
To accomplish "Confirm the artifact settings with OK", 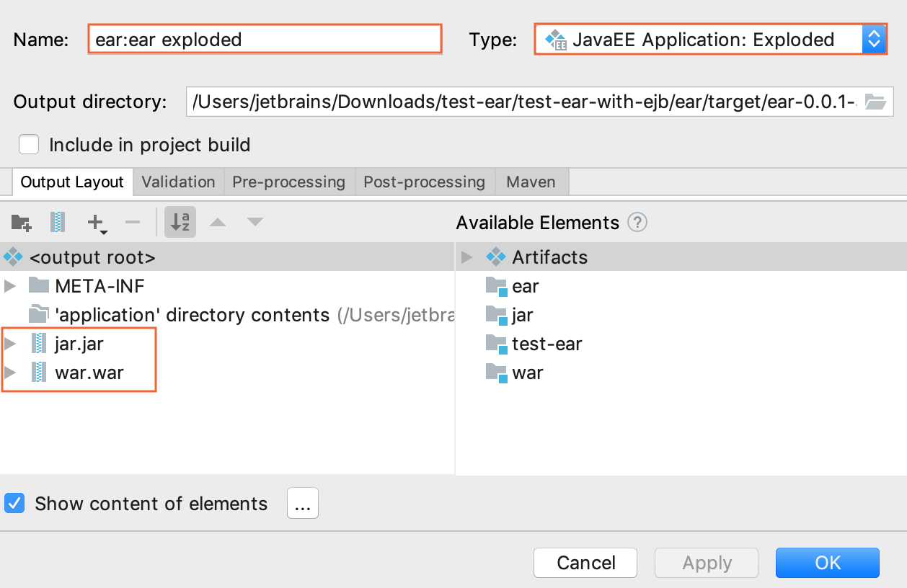I will coord(827,563).
